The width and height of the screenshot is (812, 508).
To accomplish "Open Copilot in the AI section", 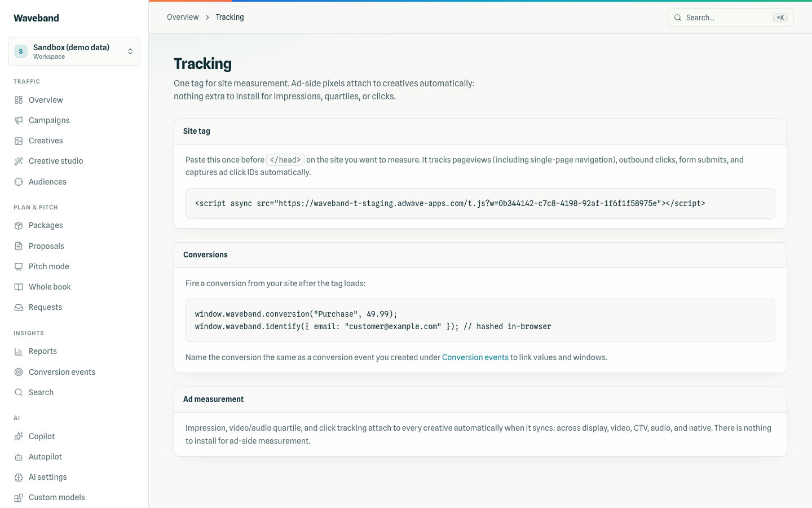I will point(74,436).
